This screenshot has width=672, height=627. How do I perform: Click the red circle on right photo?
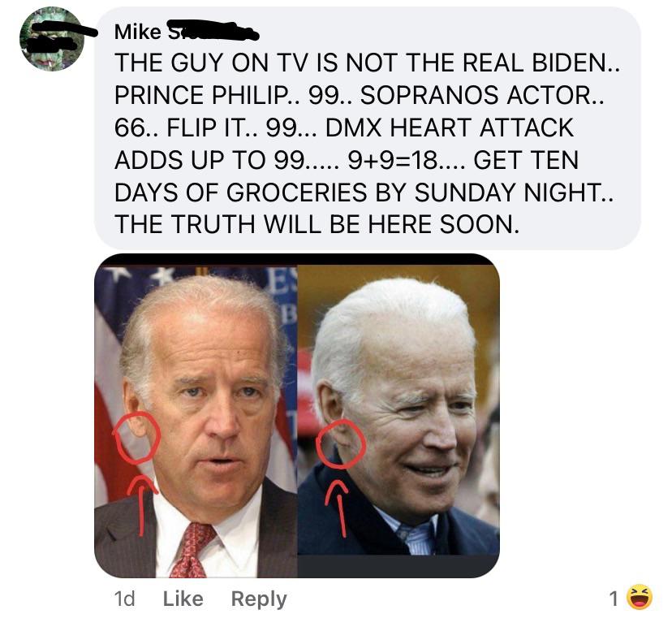pos(341,444)
